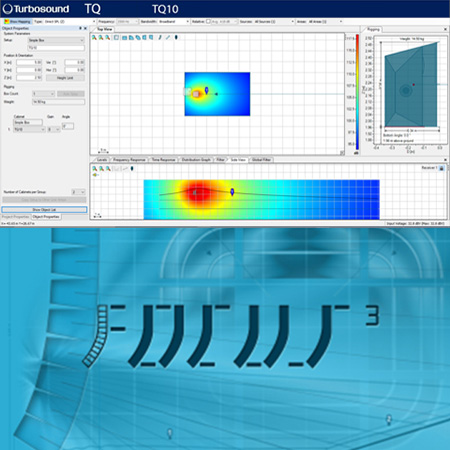This screenshot has width=450, height=450.
Task: Select the loudspeaker source in Top View map
Action: tap(196, 94)
